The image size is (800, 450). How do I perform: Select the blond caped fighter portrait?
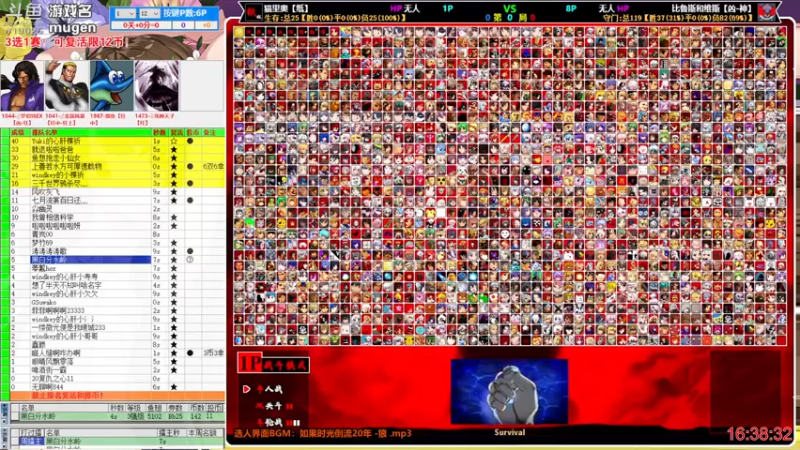coord(67,86)
